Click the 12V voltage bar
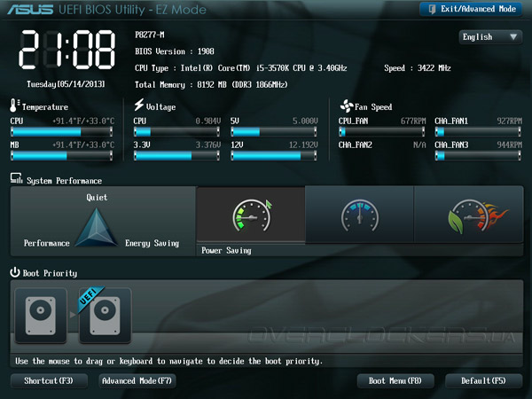This screenshot has width=532, height=399. (274, 156)
